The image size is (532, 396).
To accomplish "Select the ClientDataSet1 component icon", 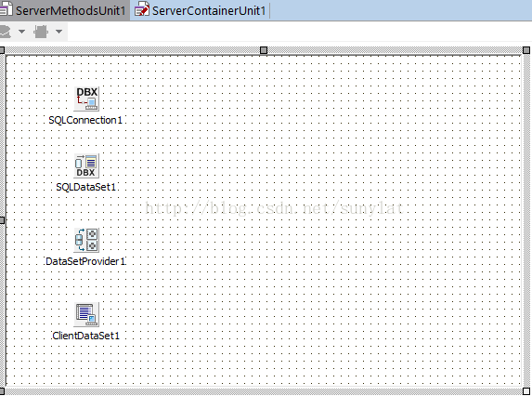I will click(x=86, y=314).
